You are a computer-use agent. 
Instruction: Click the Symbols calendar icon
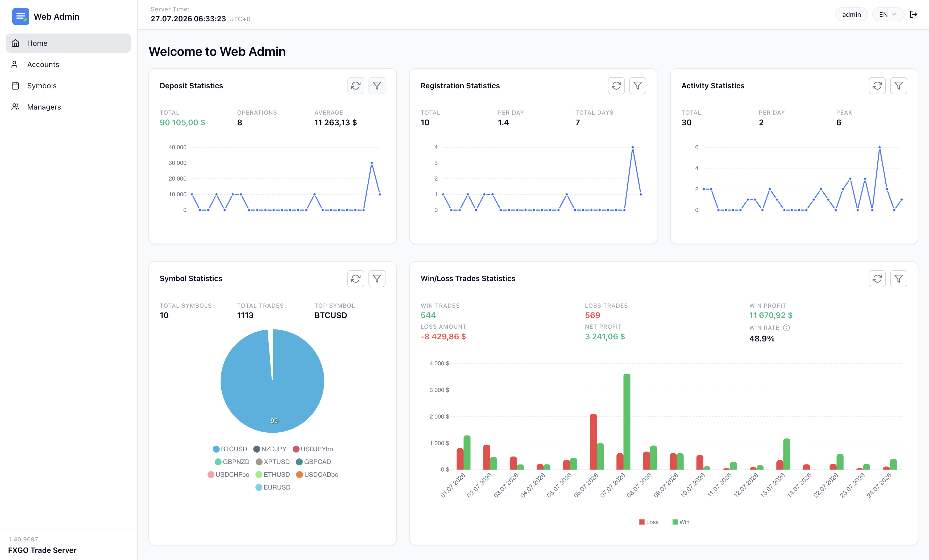(15, 86)
